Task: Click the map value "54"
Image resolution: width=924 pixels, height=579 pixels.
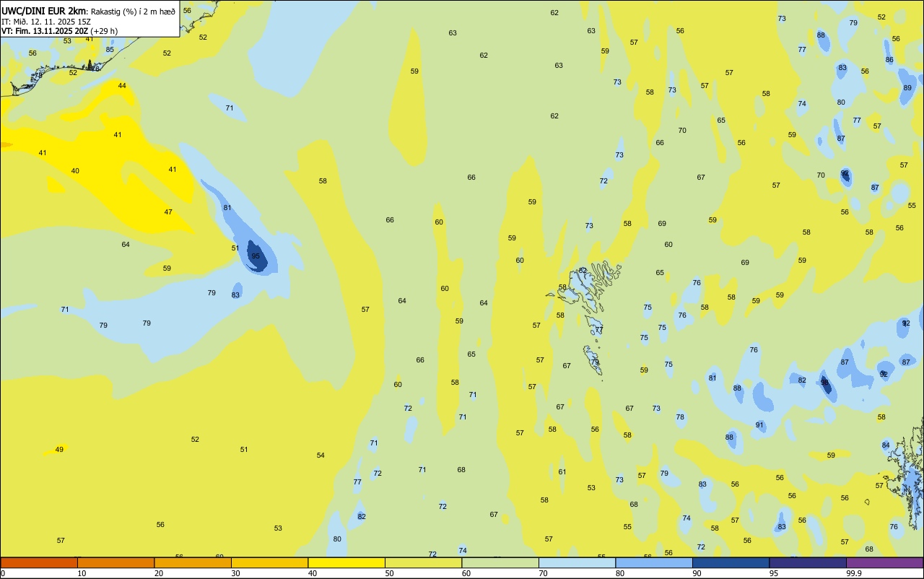Action: click(321, 456)
